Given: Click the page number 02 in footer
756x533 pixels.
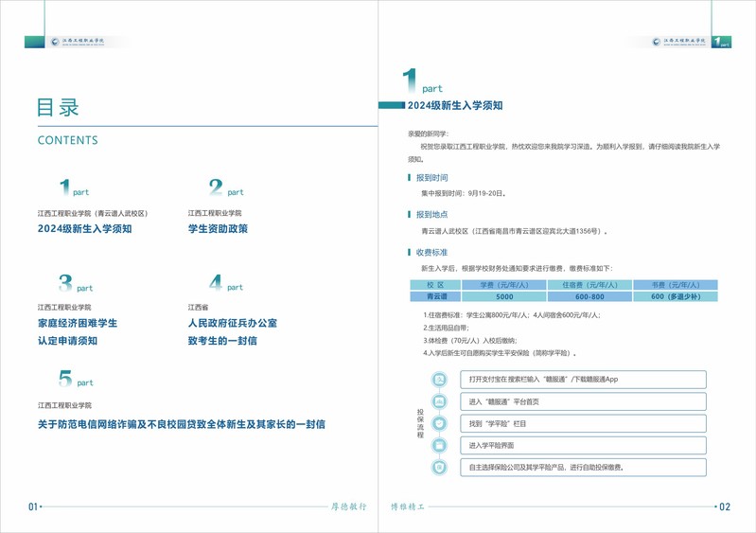Looking at the screenshot, I should click(x=725, y=507).
